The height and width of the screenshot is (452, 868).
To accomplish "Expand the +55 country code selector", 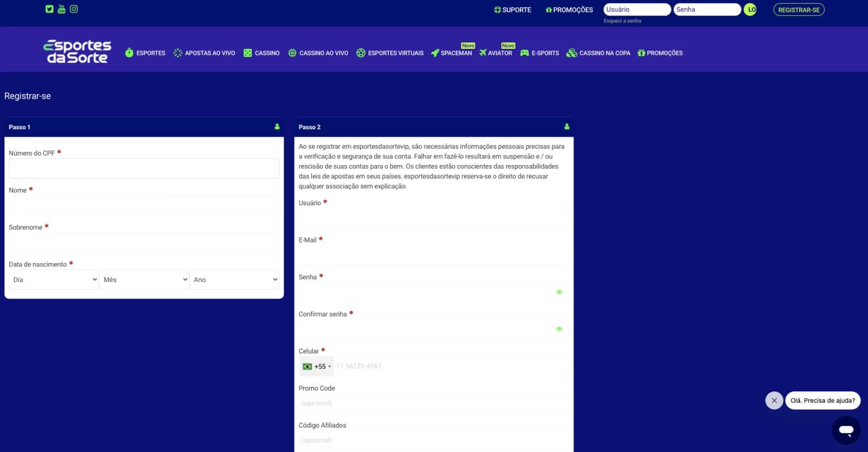I will coord(316,366).
